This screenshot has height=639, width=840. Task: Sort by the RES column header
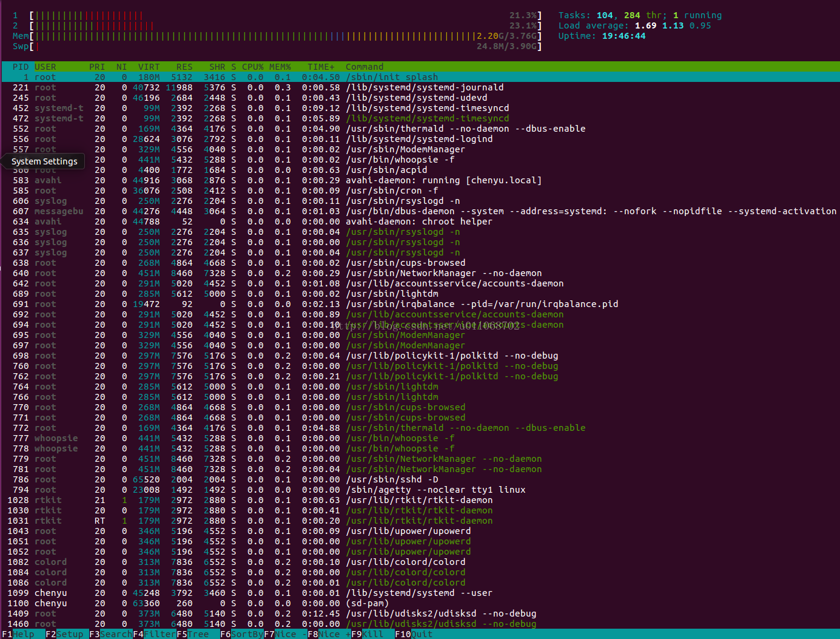184,67
